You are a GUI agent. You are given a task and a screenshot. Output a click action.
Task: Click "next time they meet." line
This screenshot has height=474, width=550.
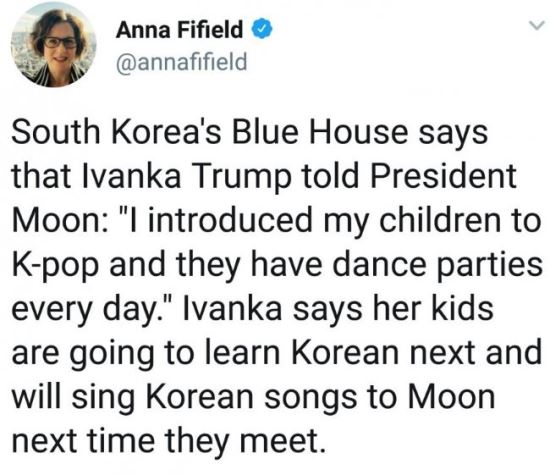(x=167, y=442)
